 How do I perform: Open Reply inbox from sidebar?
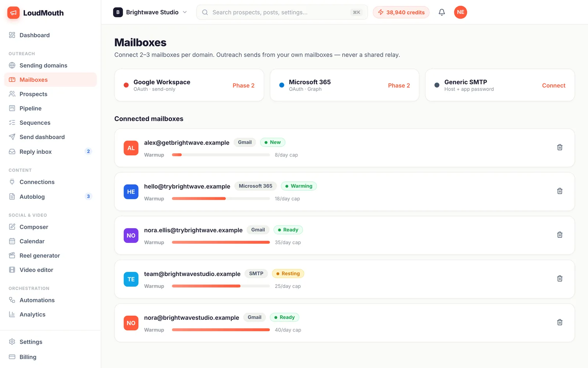[50, 152]
